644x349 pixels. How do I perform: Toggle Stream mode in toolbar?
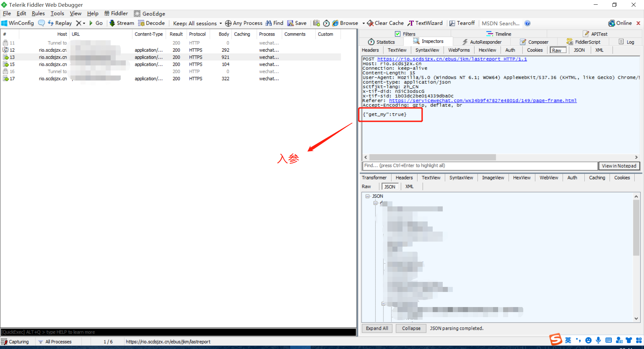121,23
